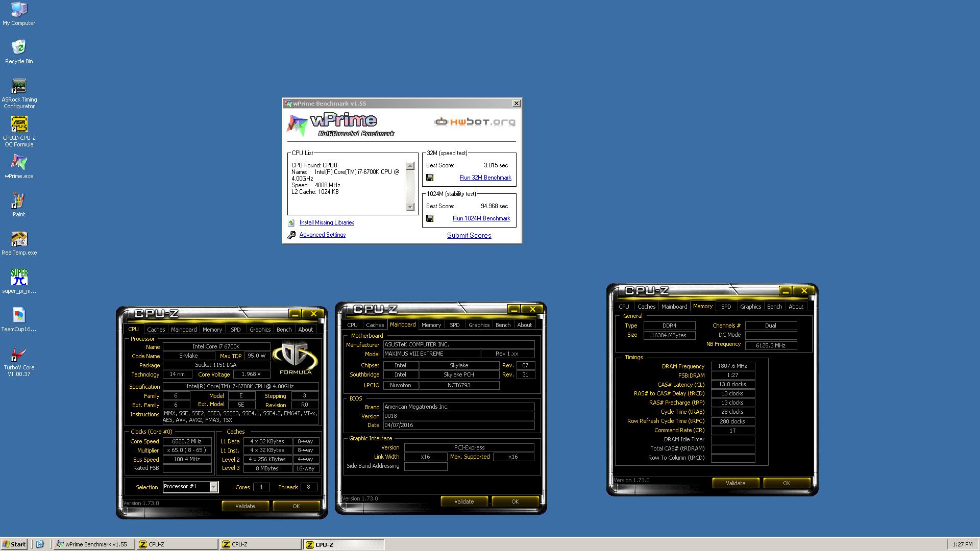Click the wPrime title bar icon
The height and width of the screenshot is (551, 980).
point(288,104)
